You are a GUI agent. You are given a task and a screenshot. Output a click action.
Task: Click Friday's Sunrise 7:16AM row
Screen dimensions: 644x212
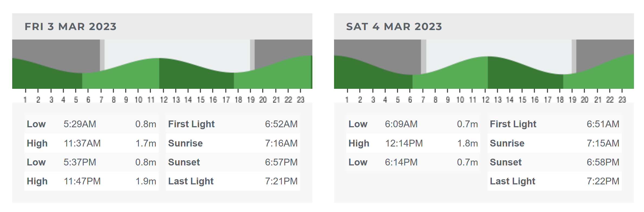(233, 143)
